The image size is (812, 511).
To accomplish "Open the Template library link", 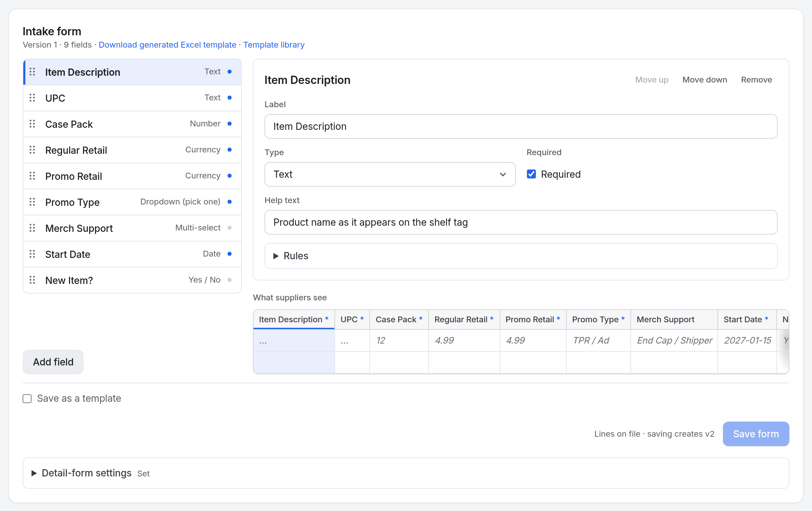I will pyautogui.click(x=274, y=45).
